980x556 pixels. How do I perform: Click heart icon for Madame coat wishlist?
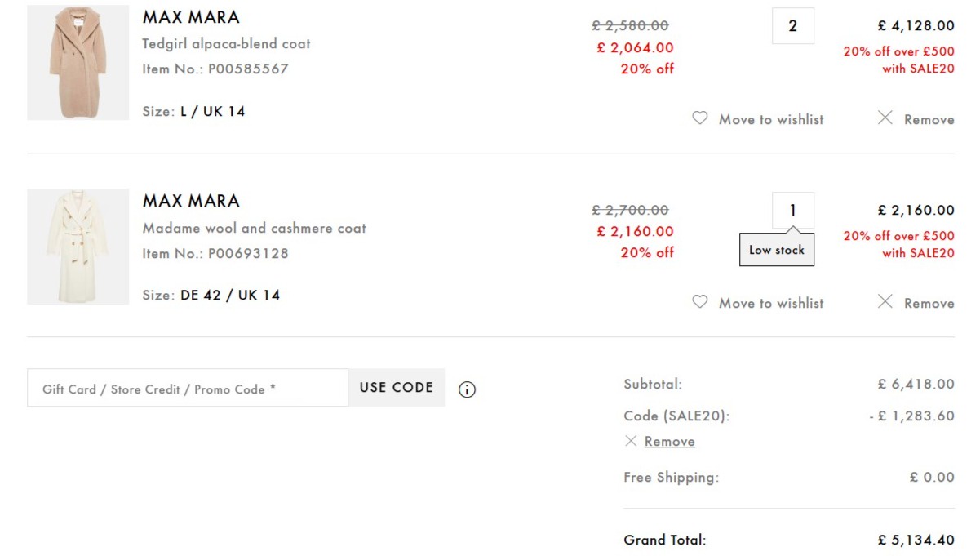pyautogui.click(x=699, y=302)
